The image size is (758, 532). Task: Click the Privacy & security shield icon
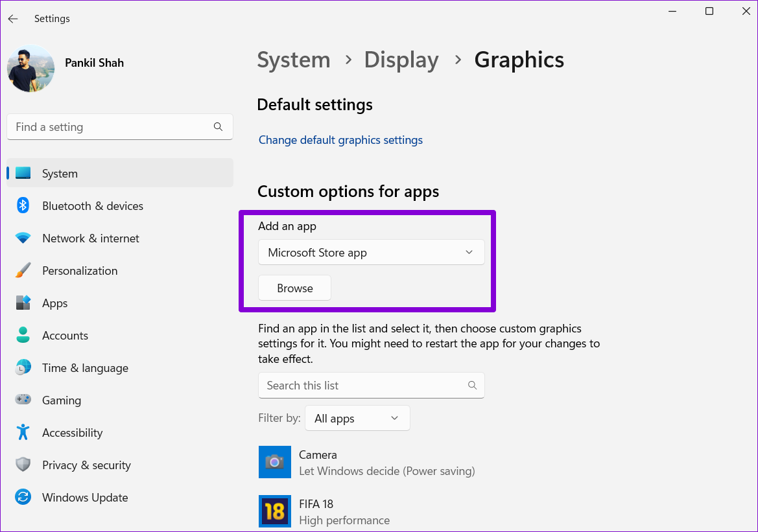tap(23, 465)
